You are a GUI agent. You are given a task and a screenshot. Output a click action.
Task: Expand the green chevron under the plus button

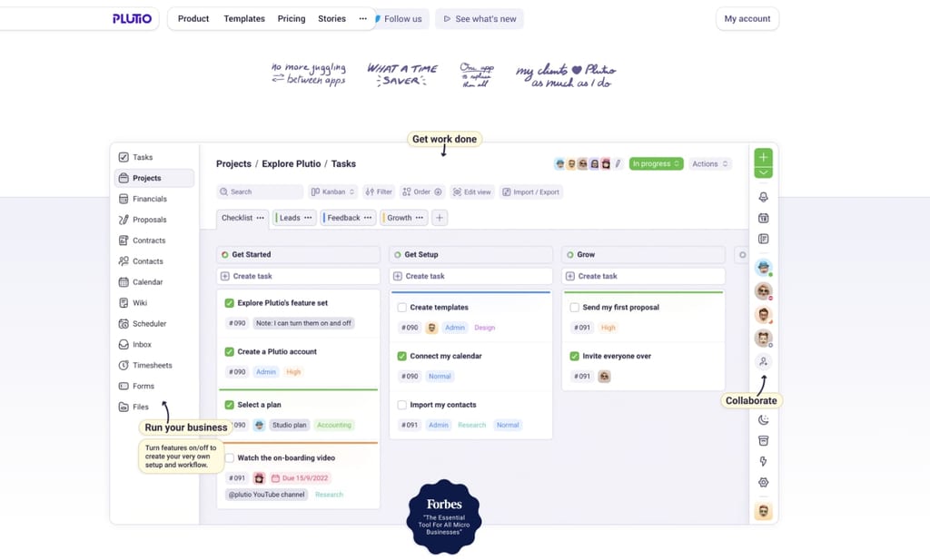[763, 172]
